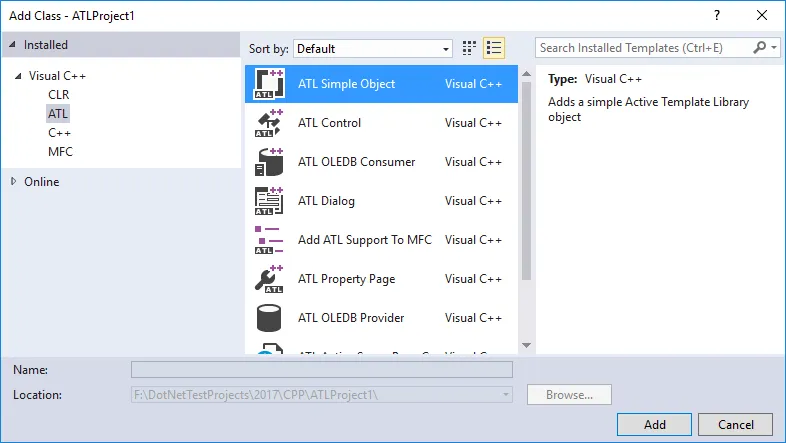The image size is (786, 443).
Task: Select the 'ATL Simple Object' row text
Action: (346, 84)
